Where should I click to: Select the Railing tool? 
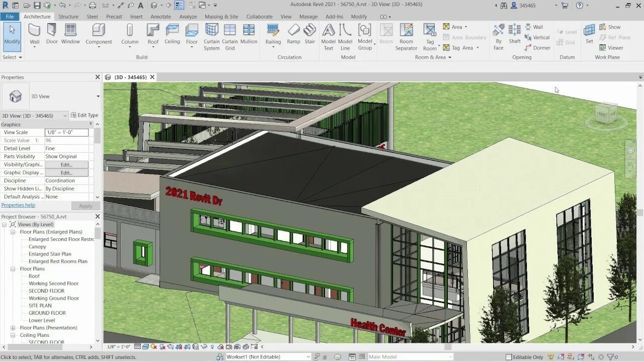[x=273, y=36]
